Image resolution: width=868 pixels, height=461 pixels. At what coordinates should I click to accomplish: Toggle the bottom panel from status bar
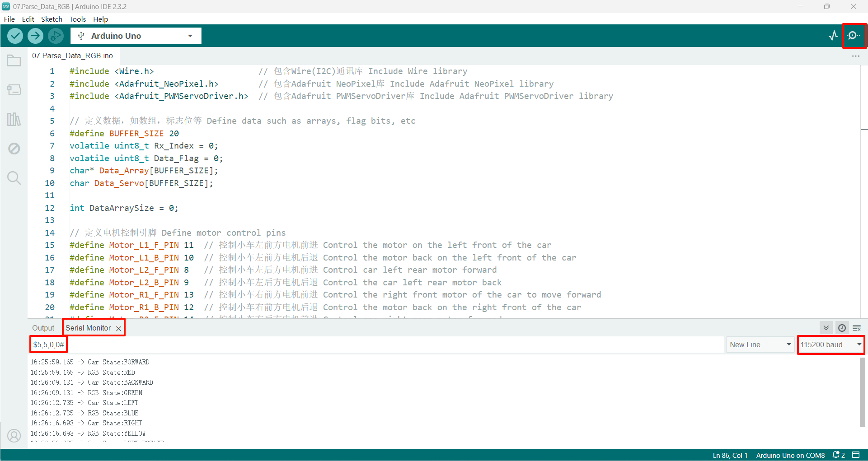coord(856,455)
